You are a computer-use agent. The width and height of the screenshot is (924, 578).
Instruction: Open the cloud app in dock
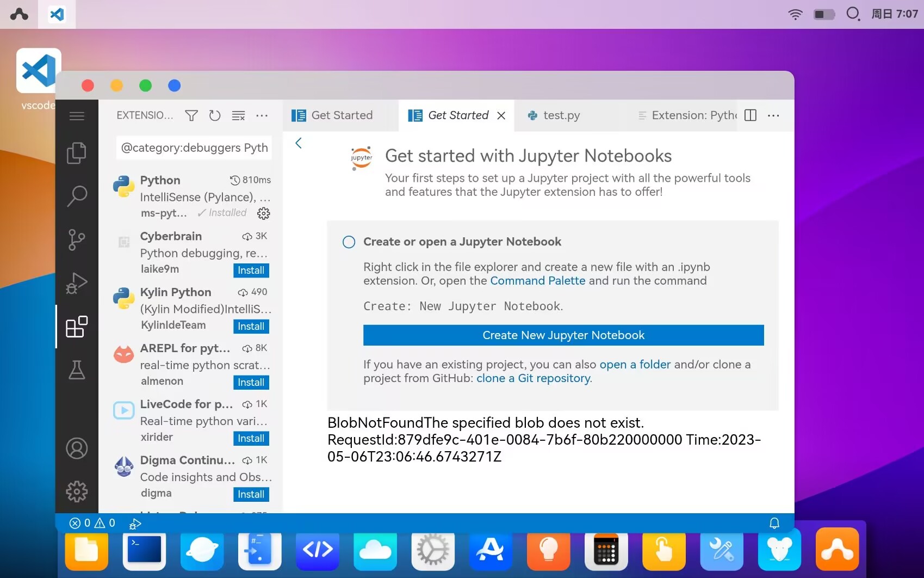tap(375, 551)
